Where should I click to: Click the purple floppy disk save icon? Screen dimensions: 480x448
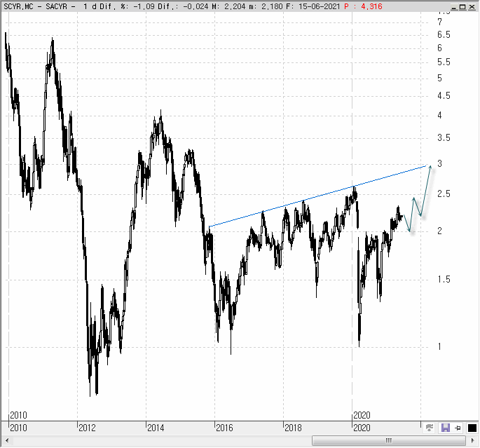point(445,428)
